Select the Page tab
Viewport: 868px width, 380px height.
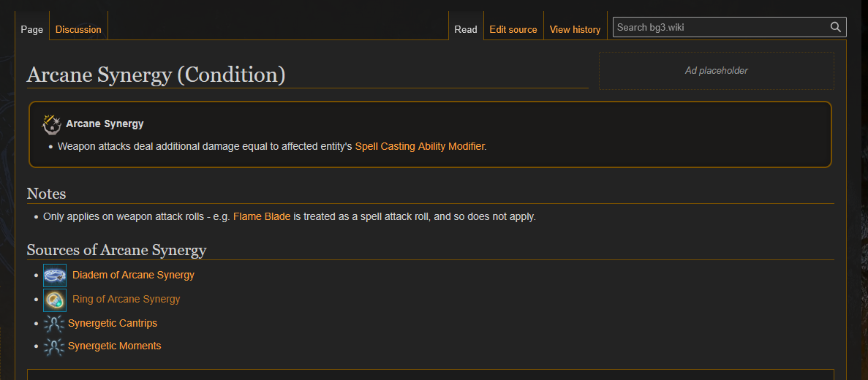[32, 29]
